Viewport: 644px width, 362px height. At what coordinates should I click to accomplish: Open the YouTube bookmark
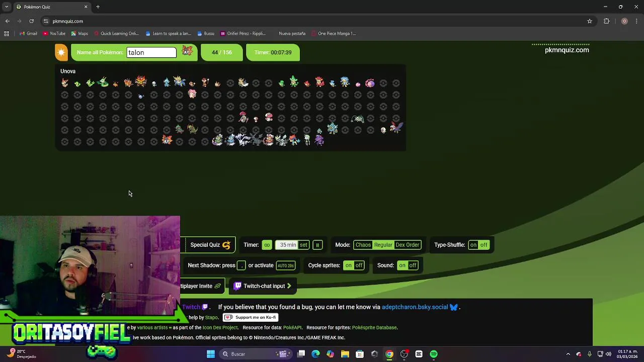54,34
